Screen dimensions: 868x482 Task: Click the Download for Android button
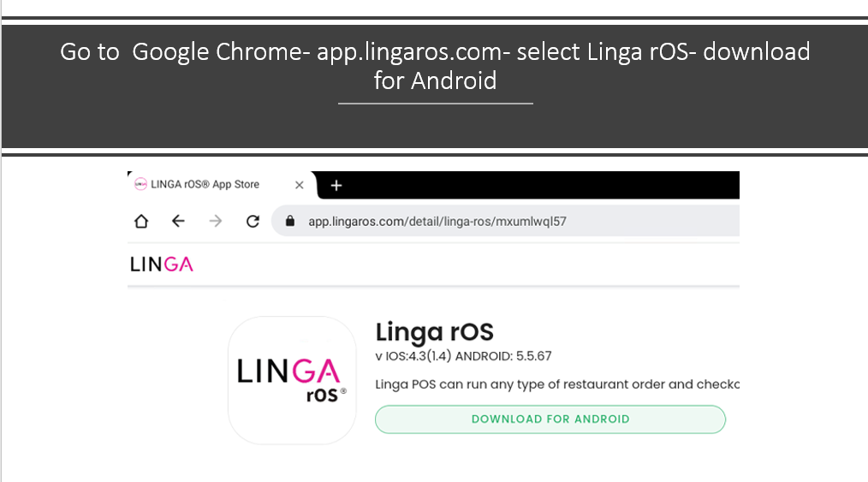(550, 420)
